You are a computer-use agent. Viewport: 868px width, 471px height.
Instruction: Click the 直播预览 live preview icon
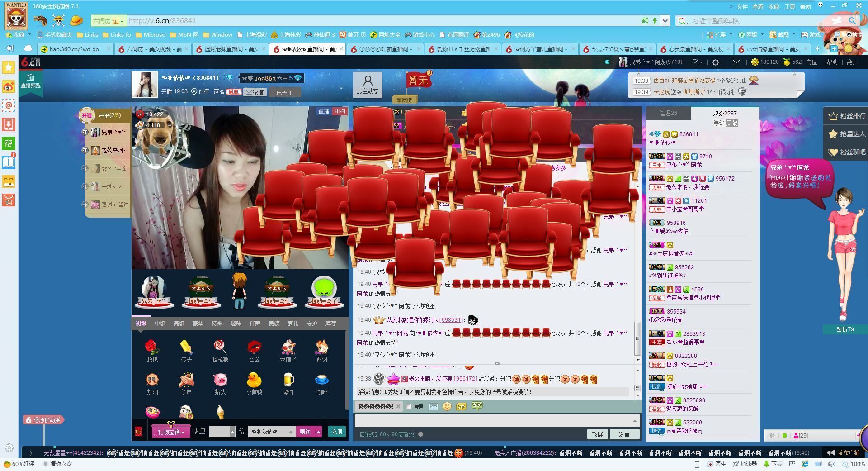[30, 81]
